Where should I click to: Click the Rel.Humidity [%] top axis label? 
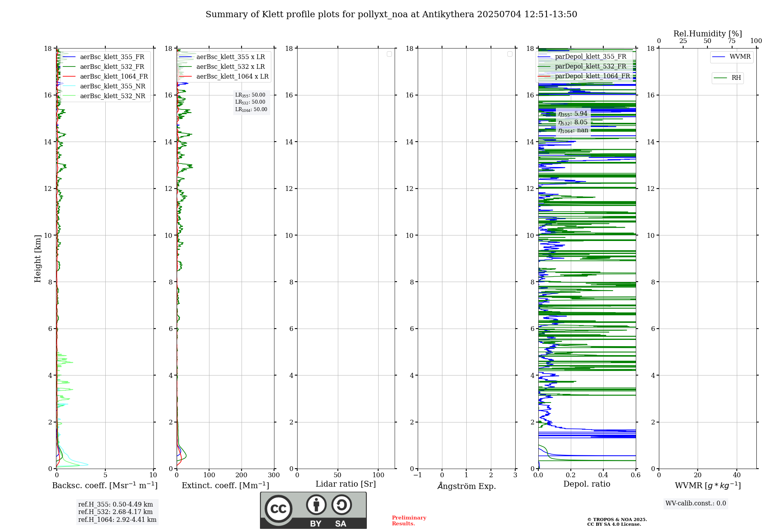[x=708, y=34]
